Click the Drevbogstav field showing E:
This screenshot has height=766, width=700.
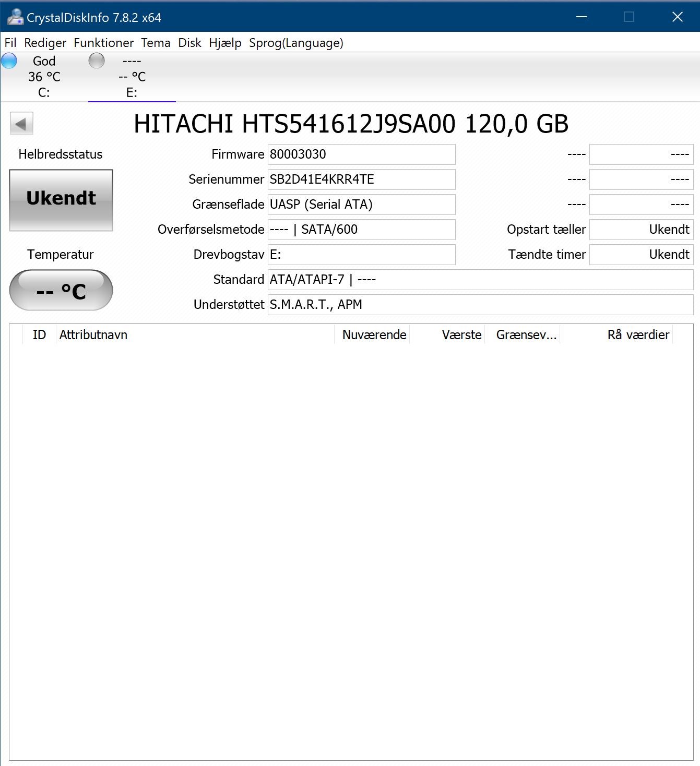coord(361,255)
